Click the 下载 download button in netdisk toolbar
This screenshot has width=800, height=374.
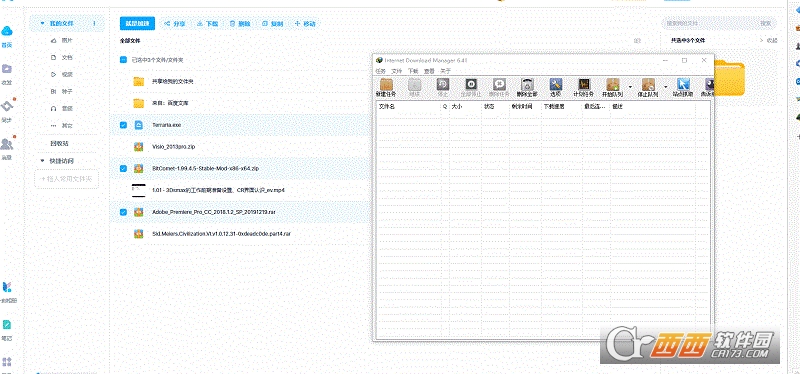coord(208,23)
